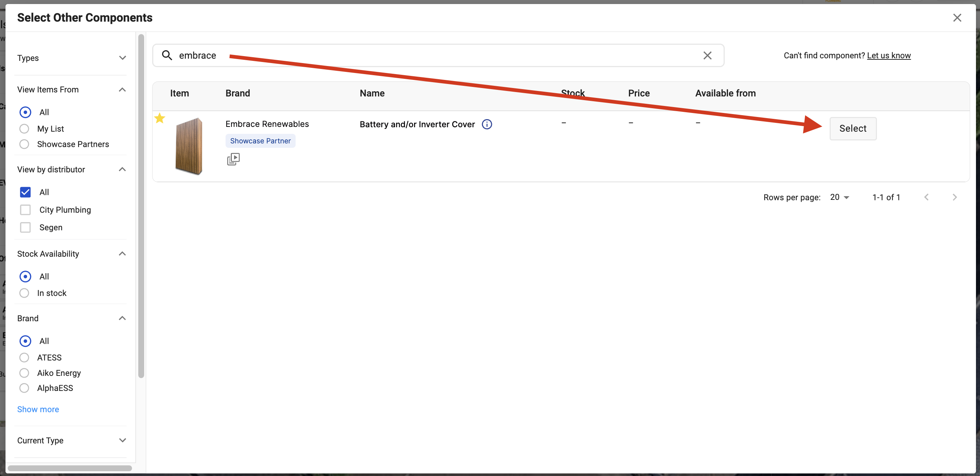
Task: Filter by Aiko Energy brand
Action: pos(24,373)
